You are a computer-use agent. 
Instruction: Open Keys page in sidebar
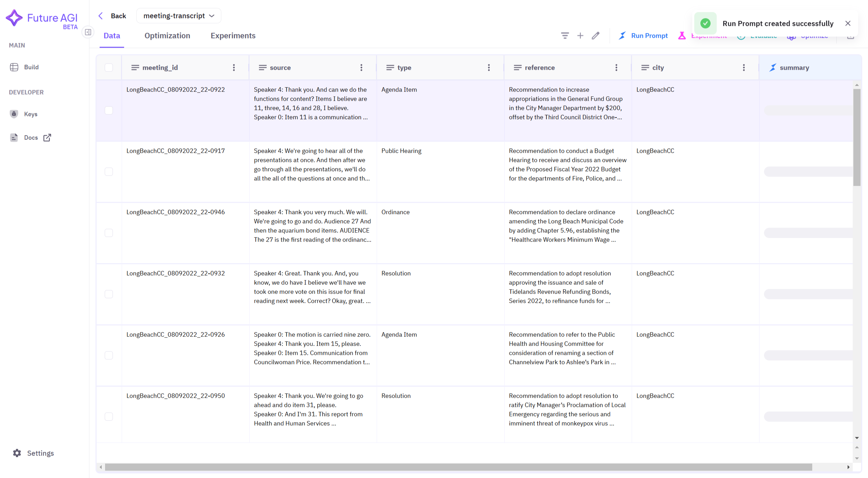click(x=30, y=114)
